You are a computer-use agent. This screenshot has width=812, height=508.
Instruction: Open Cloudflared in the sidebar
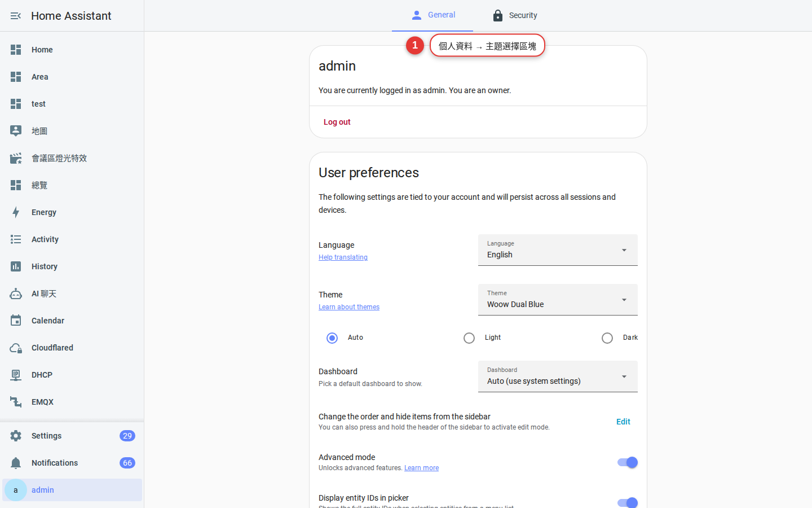72,348
